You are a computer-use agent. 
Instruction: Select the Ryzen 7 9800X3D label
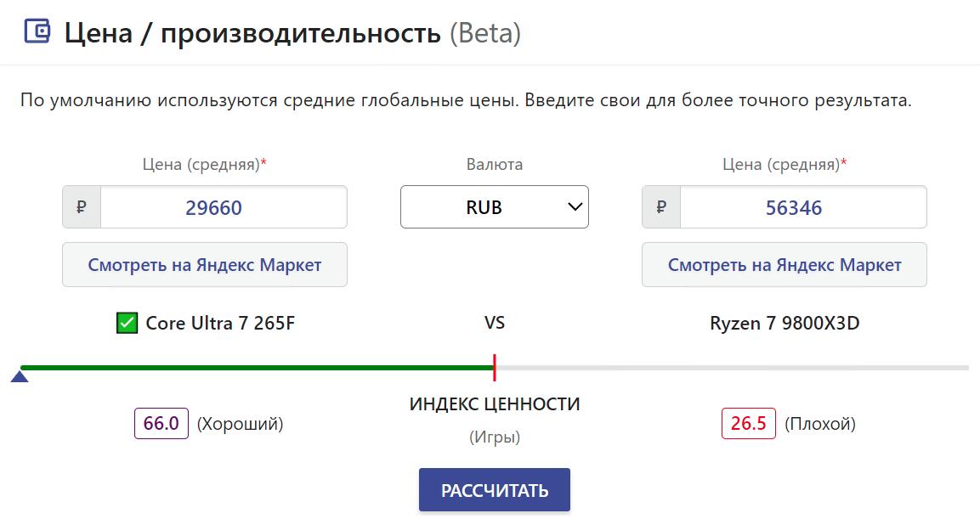click(785, 324)
